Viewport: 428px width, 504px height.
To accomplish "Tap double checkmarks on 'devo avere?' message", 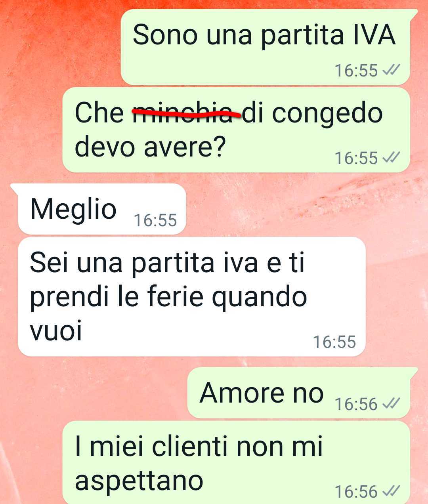I will point(391,158).
